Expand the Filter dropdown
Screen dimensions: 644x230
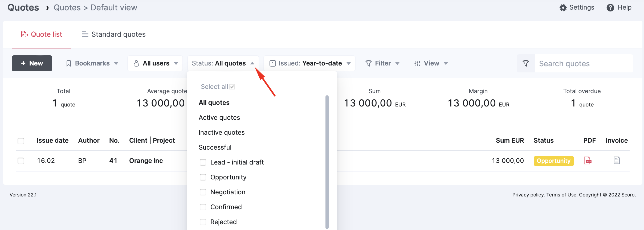pyautogui.click(x=382, y=63)
